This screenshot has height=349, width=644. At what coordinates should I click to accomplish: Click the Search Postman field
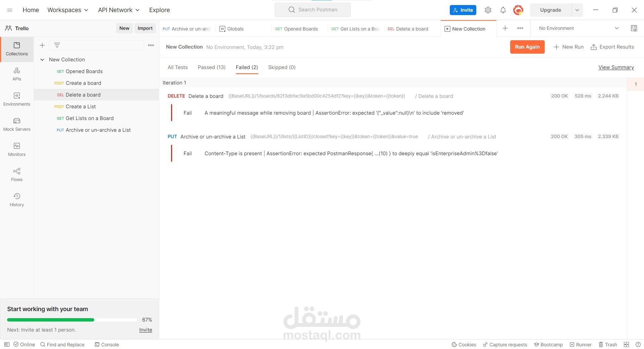313,10
